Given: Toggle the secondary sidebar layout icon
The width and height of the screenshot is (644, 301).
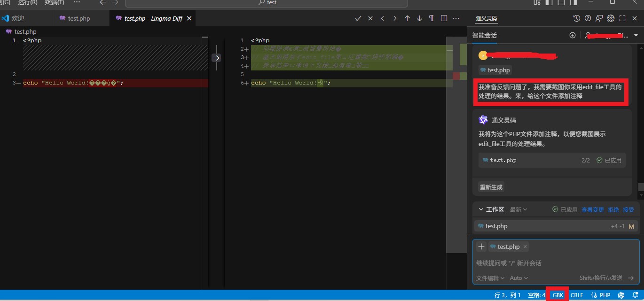Looking at the screenshot, I should (x=573, y=2).
